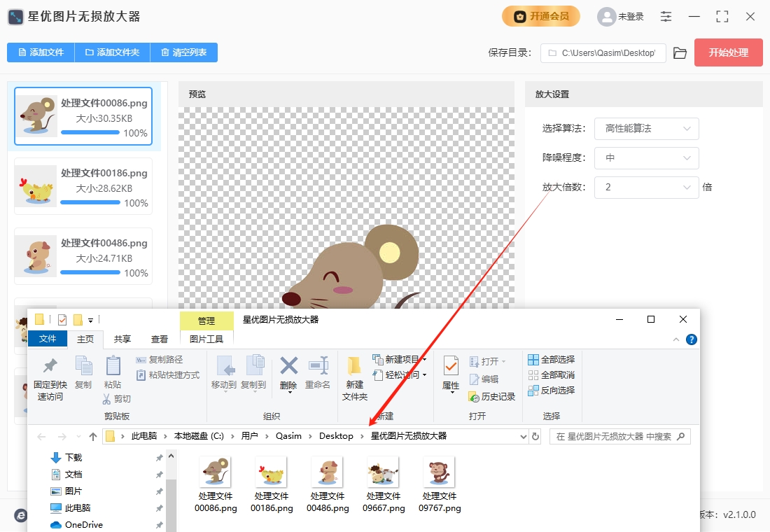Image resolution: width=770 pixels, height=532 pixels.
Task: Click Select none in ribbon
Action: (x=551, y=375)
